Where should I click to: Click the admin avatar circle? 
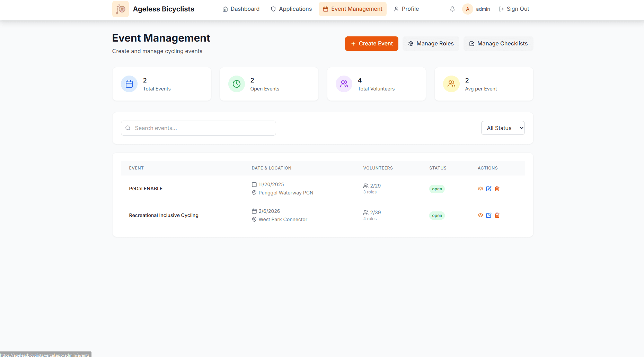pyautogui.click(x=468, y=9)
